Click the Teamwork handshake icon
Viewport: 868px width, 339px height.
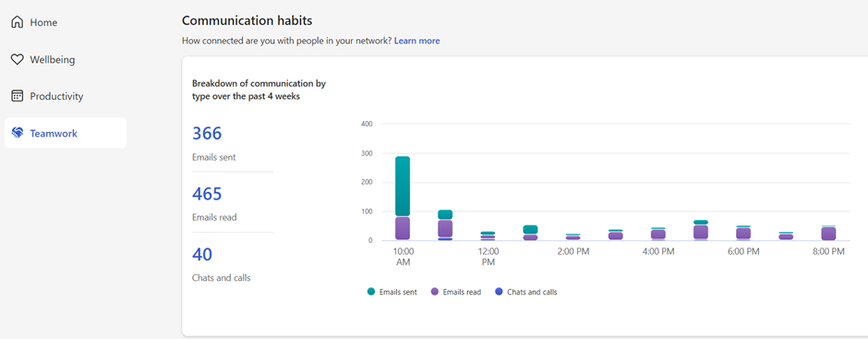click(18, 133)
